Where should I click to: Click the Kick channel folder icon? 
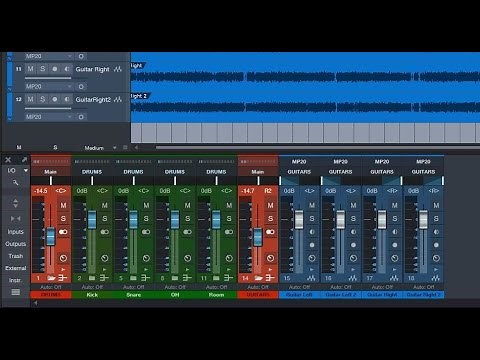pyautogui.click(x=92, y=278)
